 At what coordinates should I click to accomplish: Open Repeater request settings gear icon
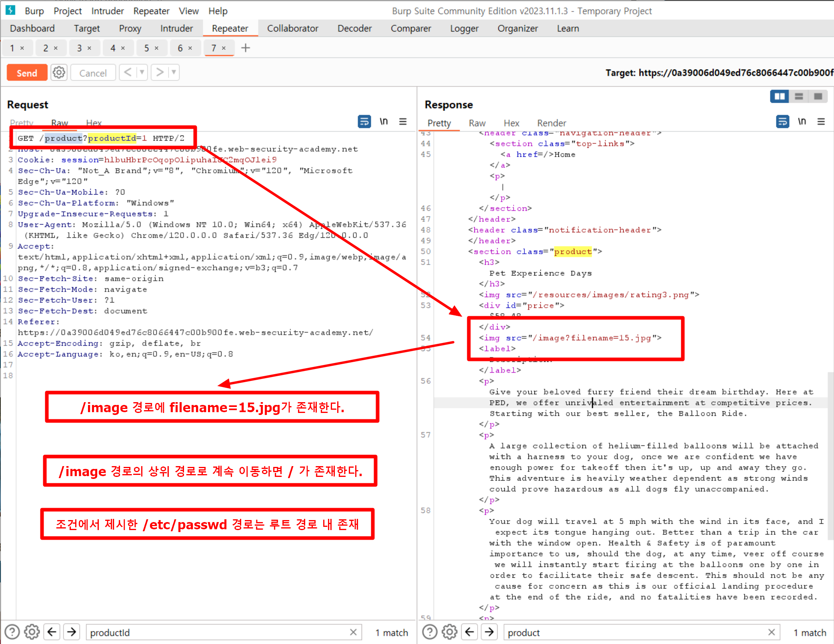59,73
